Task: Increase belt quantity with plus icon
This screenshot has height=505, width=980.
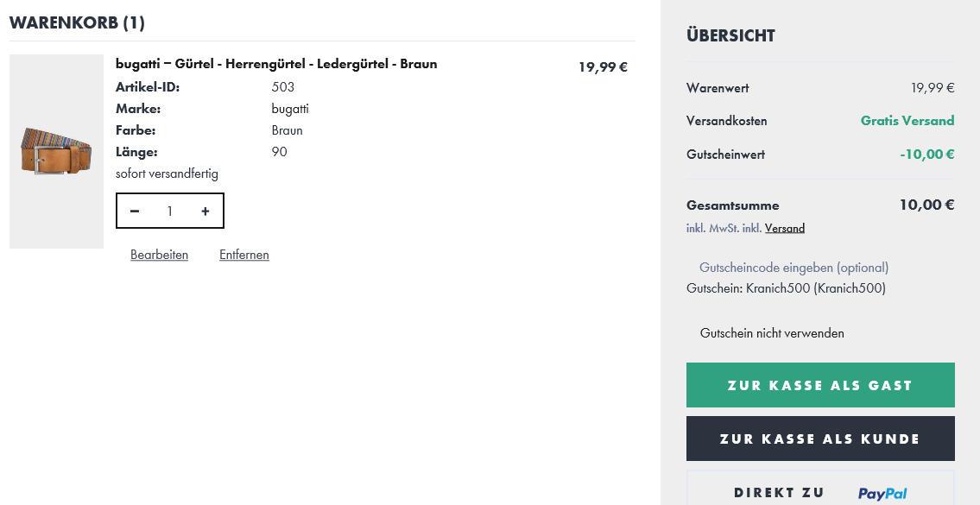Action: point(205,211)
